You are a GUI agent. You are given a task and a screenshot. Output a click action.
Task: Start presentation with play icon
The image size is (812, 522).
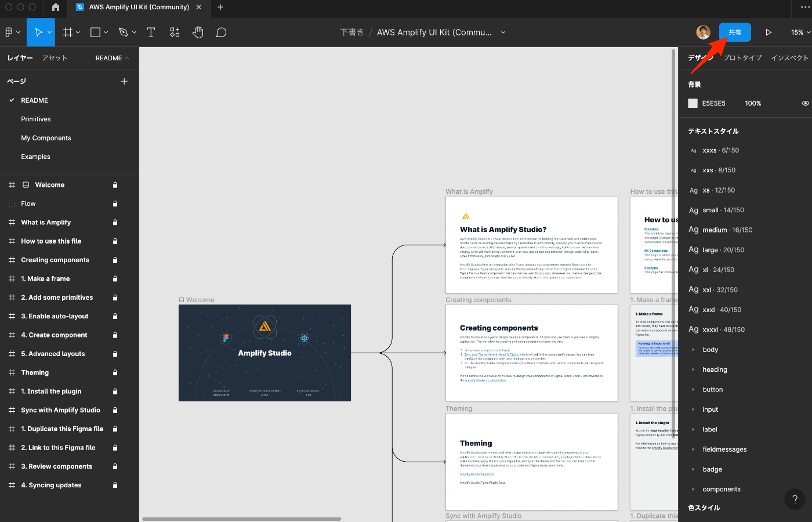coord(768,32)
